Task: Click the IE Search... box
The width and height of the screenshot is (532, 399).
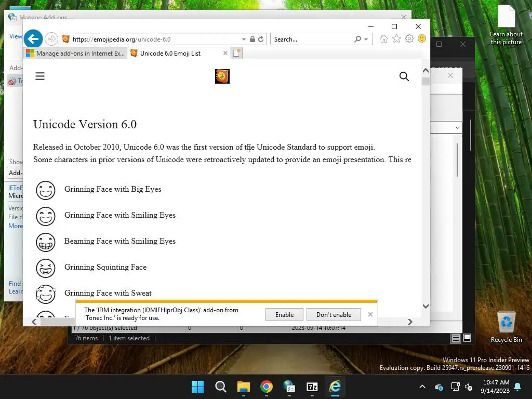Action: click(x=312, y=39)
